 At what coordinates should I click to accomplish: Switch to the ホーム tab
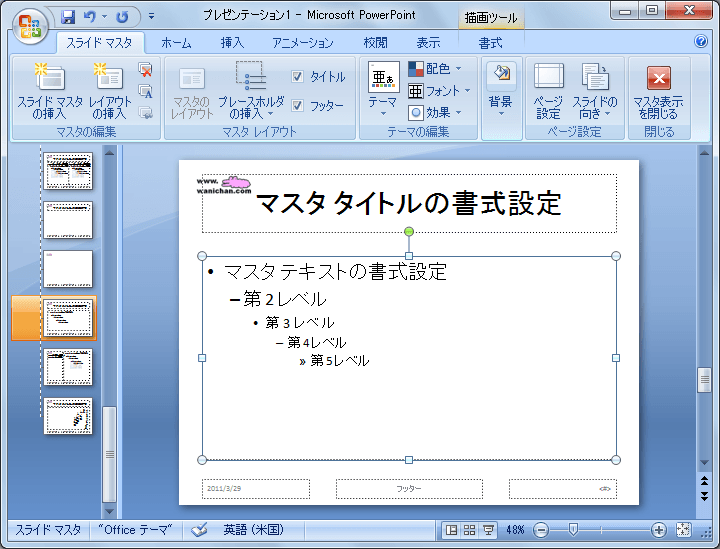click(x=176, y=43)
